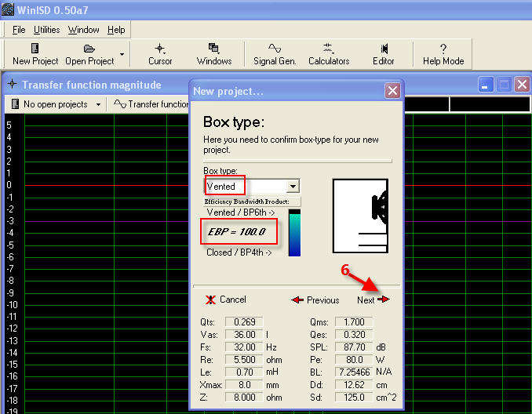Click the Qms value 1.700
This screenshot has width=532, height=414.
354,321
